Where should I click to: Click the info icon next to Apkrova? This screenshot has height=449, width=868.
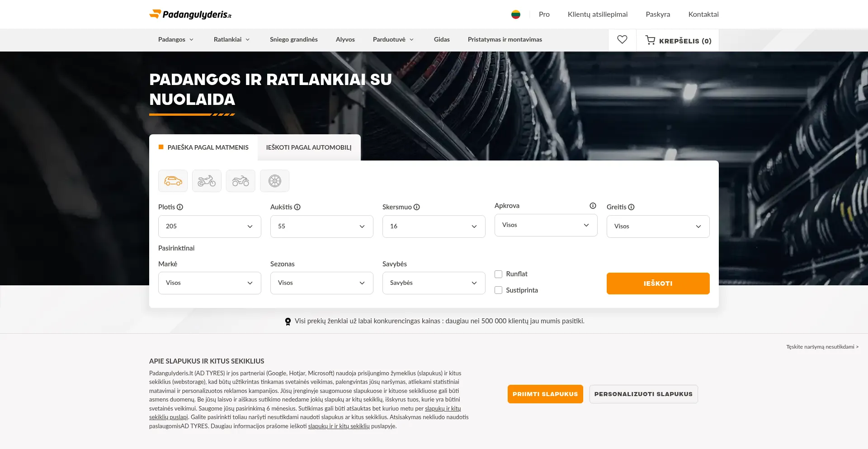coord(593,206)
